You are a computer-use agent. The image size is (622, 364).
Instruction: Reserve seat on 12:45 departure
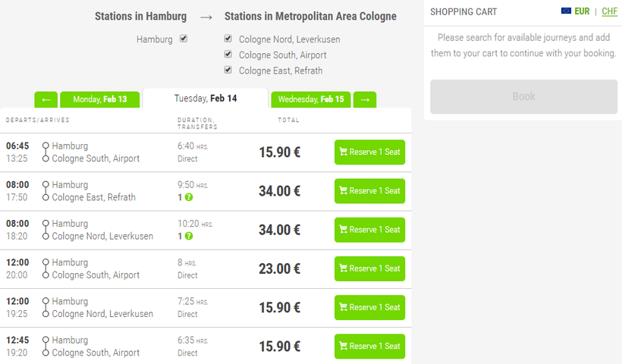[369, 346]
